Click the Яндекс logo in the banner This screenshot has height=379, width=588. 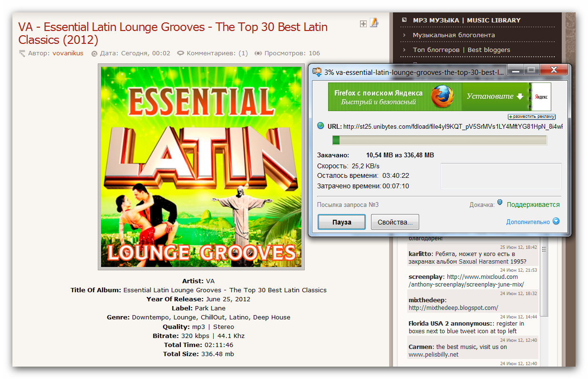[x=541, y=97]
